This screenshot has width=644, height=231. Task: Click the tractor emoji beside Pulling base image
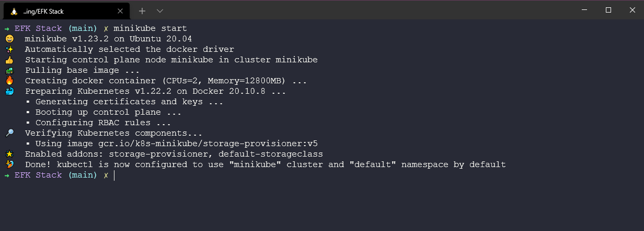pyautogui.click(x=9, y=70)
